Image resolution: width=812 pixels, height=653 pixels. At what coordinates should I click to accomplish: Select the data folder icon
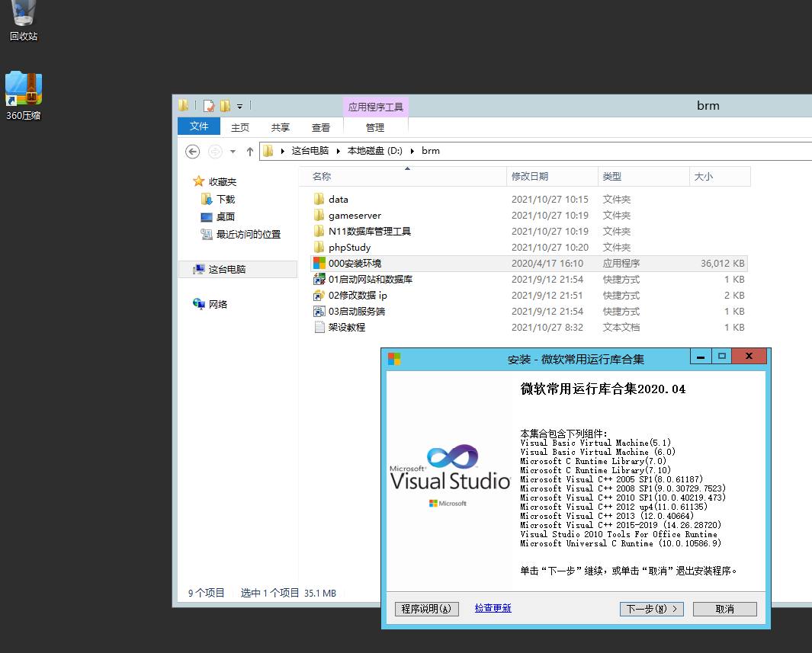tap(319, 199)
